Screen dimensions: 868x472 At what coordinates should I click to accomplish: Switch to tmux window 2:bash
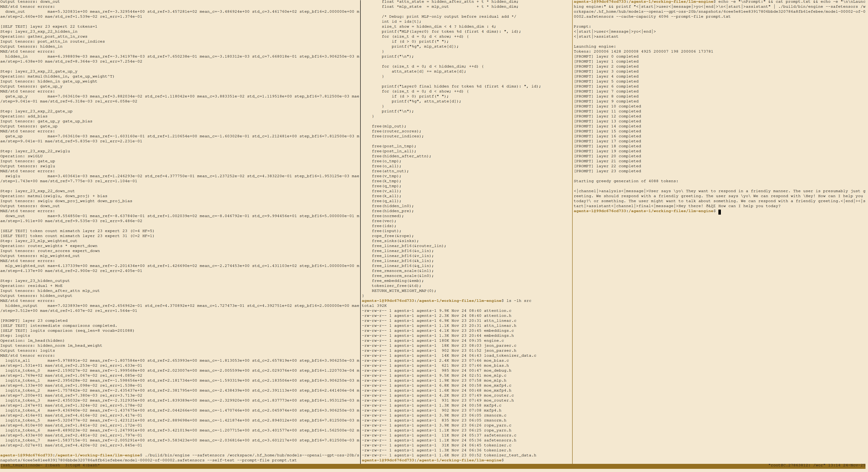pyautogui.click(x=52, y=465)
